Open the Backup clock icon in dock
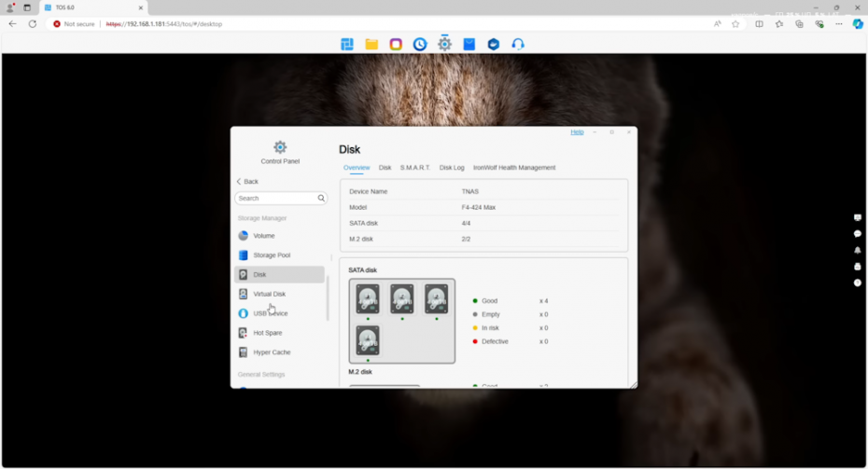The width and height of the screenshot is (868, 469). click(x=420, y=44)
